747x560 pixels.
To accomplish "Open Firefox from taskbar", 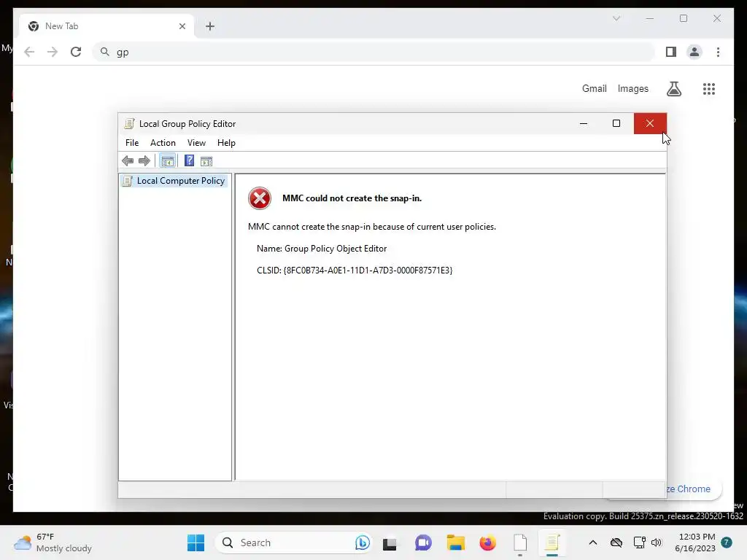I will pyautogui.click(x=488, y=542).
